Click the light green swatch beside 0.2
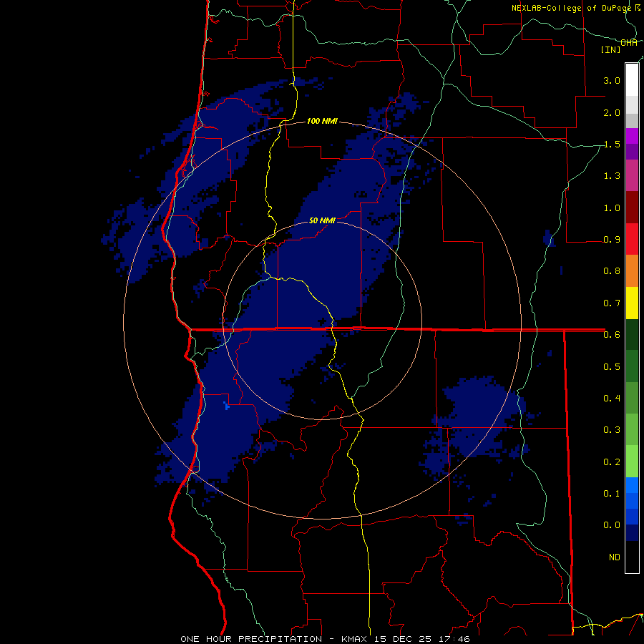 pyautogui.click(x=632, y=462)
